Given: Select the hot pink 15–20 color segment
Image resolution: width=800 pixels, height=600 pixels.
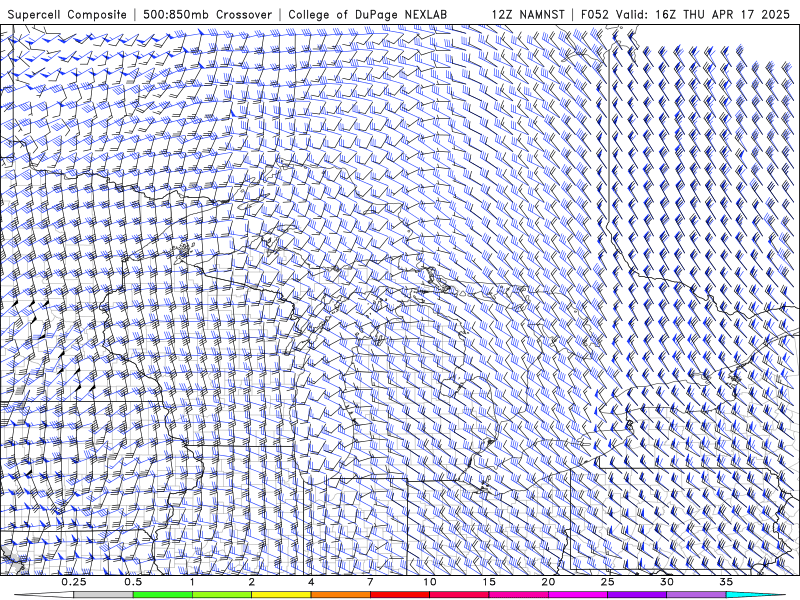Looking at the screenshot, I should pyautogui.click(x=518, y=595).
